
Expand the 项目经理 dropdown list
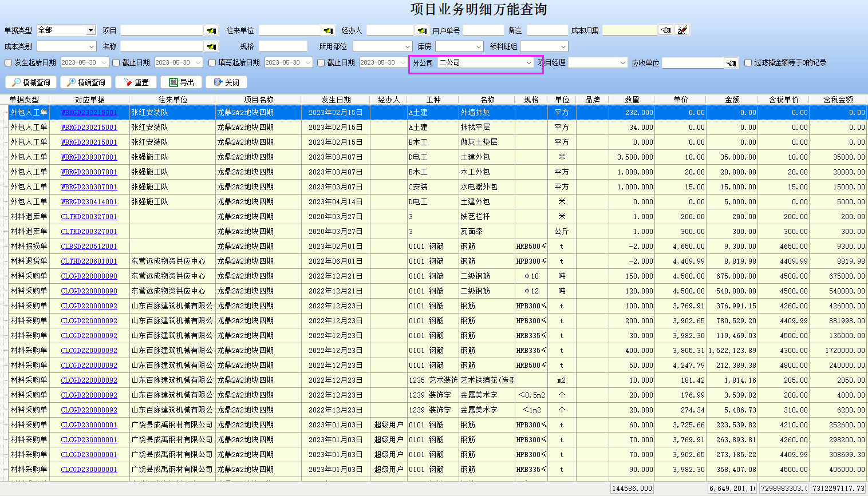click(x=622, y=63)
